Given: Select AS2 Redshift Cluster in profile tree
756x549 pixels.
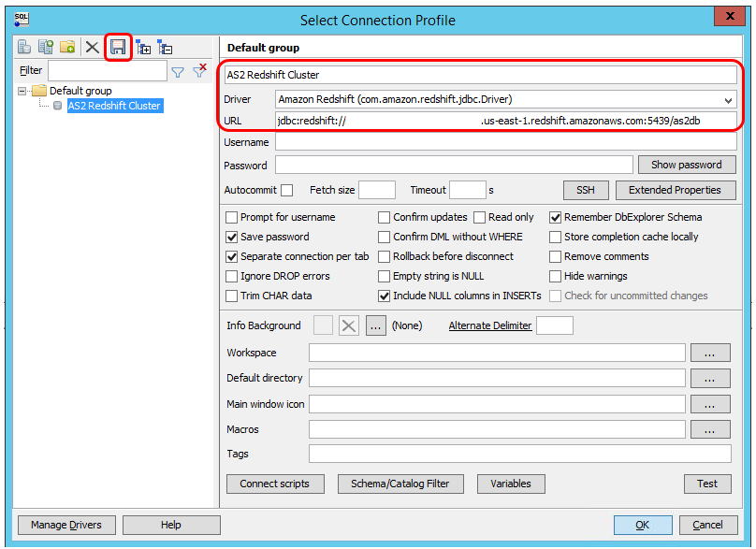Looking at the screenshot, I should [114, 106].
